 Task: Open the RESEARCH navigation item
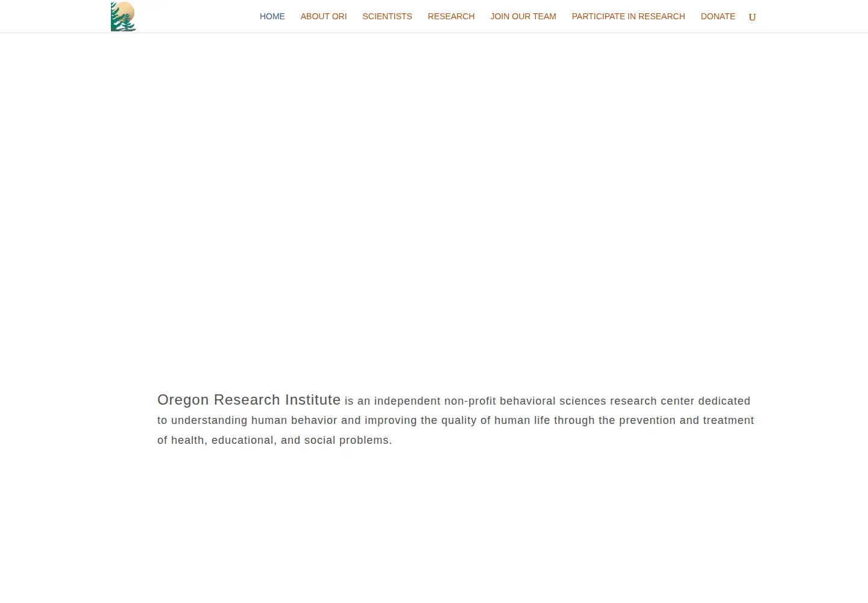[x=451, y=16]
